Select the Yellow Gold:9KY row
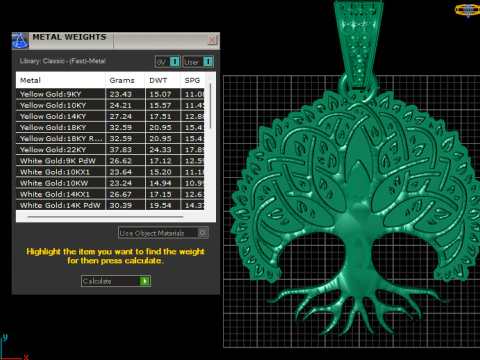Image resolution: width=480 pixels, height=360 pixels. pos(110,94)
